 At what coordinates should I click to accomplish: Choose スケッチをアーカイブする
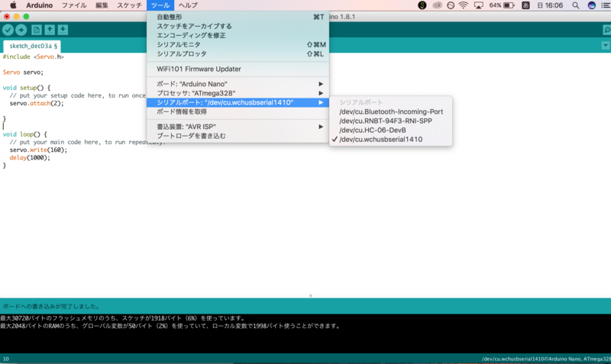point(238,26)
